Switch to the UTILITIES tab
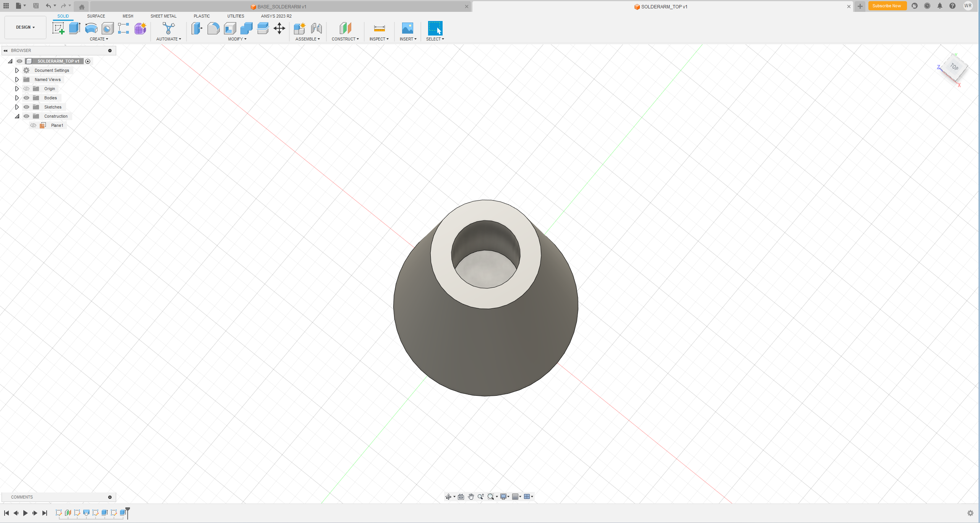Image resolution: width=980 pixels, height=523 pixels. click(236, 16)
